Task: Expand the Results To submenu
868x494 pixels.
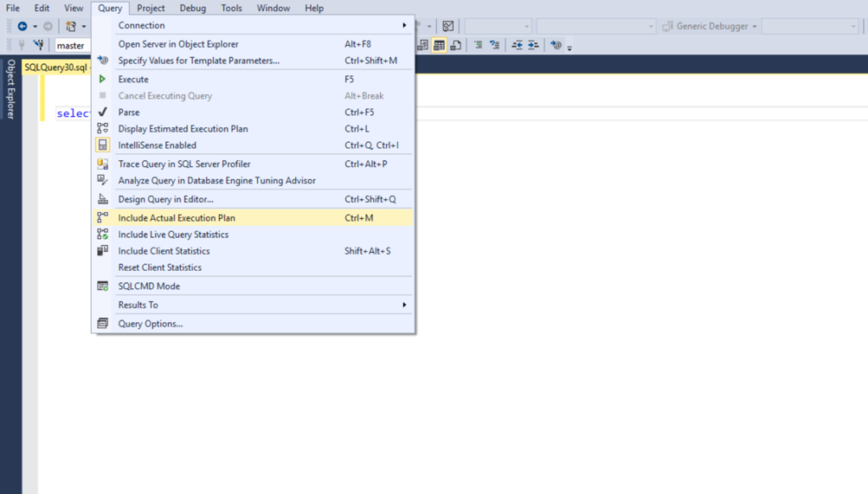Action: 253,305
